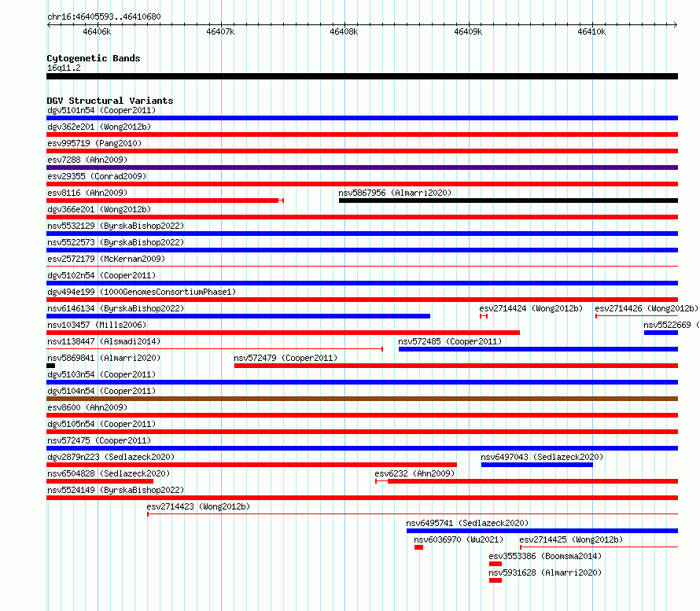The height and width of the screenshot is (611, 700).
Task: Click the small red nsv5931628 bar
Action: click(x=496, y=580)
